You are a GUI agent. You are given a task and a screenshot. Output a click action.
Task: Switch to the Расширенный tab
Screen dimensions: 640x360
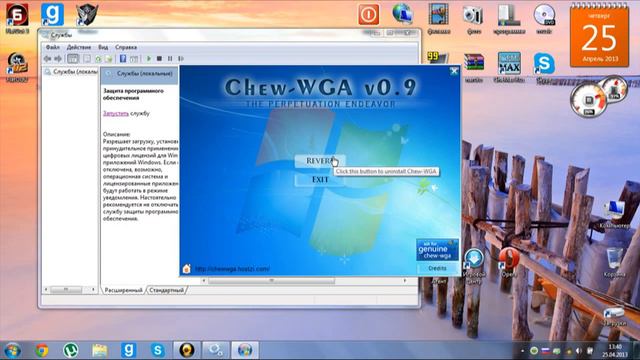(124, 290)
